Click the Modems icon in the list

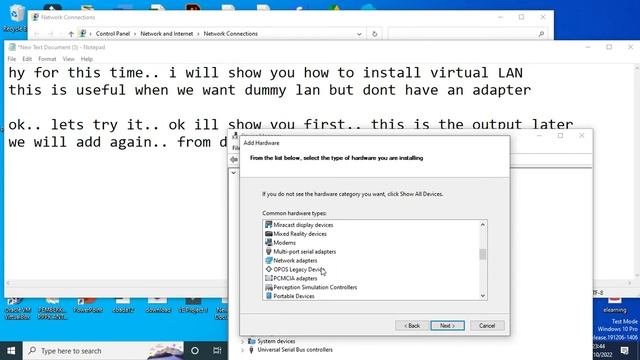pyautogui.click(x=269, y=243)
